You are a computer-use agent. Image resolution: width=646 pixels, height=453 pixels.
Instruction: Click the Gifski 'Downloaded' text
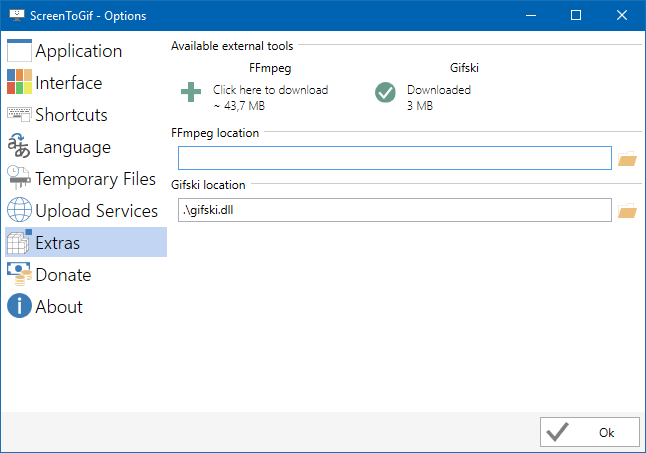coord(439,90)
